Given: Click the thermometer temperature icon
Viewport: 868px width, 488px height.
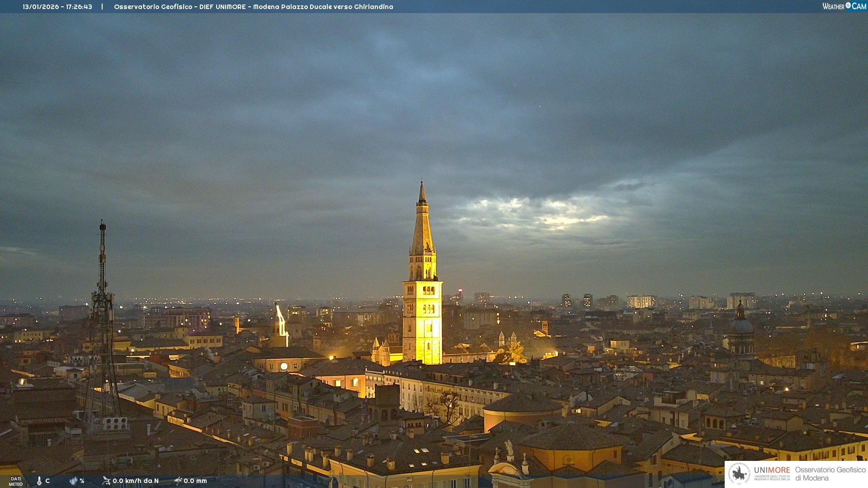Looking at the screenshot, I should [x=39, y=481].
